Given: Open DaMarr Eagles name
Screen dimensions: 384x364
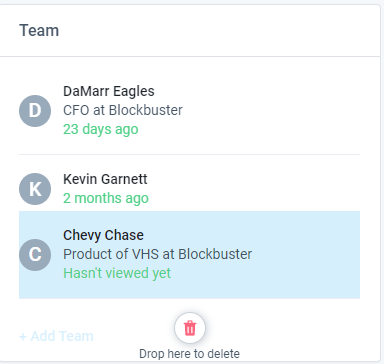Looking at the screenshot, I should click(109, 91).
